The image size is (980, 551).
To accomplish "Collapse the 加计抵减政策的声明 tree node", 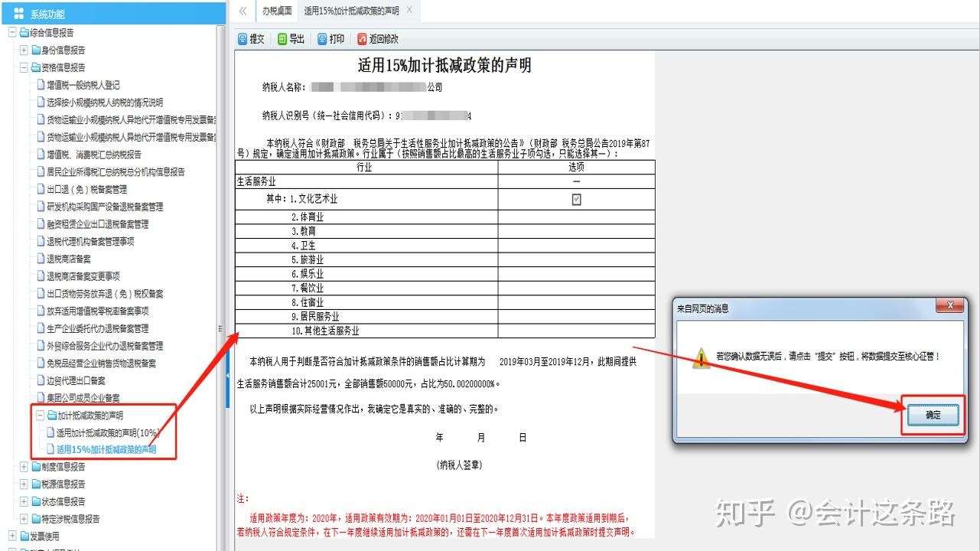I will point(41,416).
